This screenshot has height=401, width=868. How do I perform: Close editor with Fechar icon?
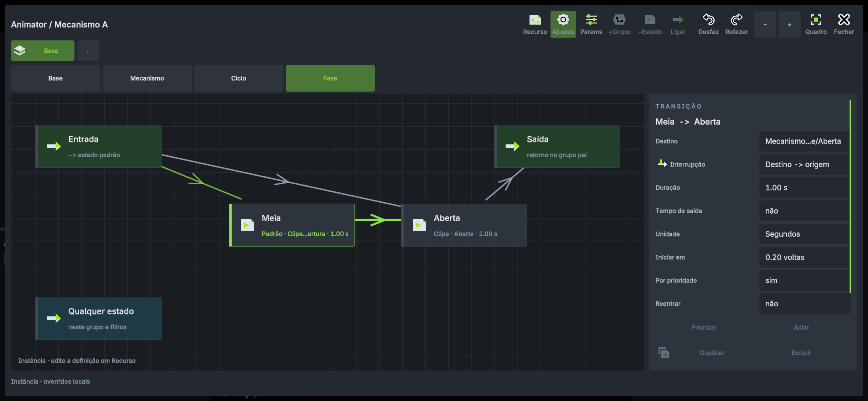pyautogui.click(x=844, y=24)
